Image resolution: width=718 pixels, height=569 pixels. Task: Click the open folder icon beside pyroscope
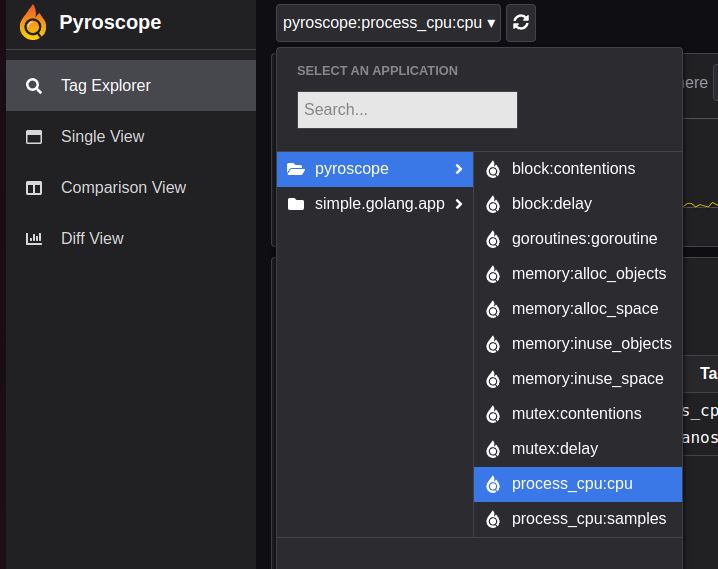(295, 169)
